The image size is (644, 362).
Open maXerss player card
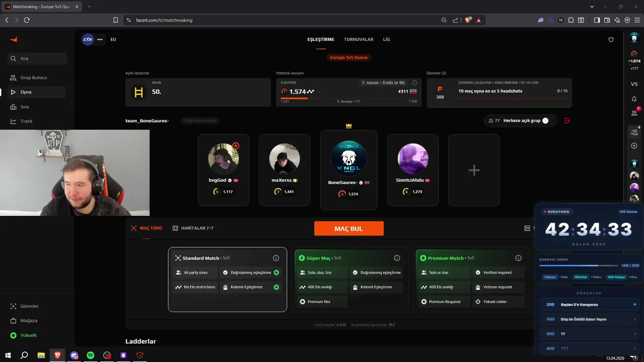(x=284, y=170)
